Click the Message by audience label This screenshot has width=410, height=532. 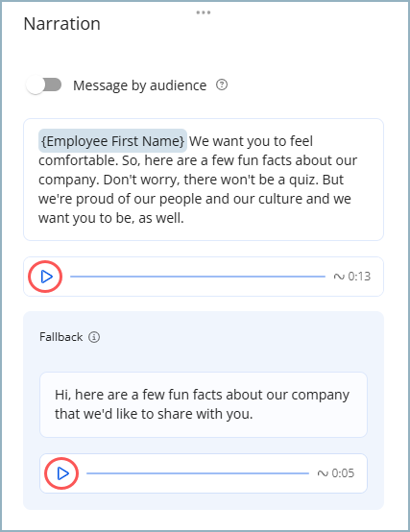coord(140,85)
